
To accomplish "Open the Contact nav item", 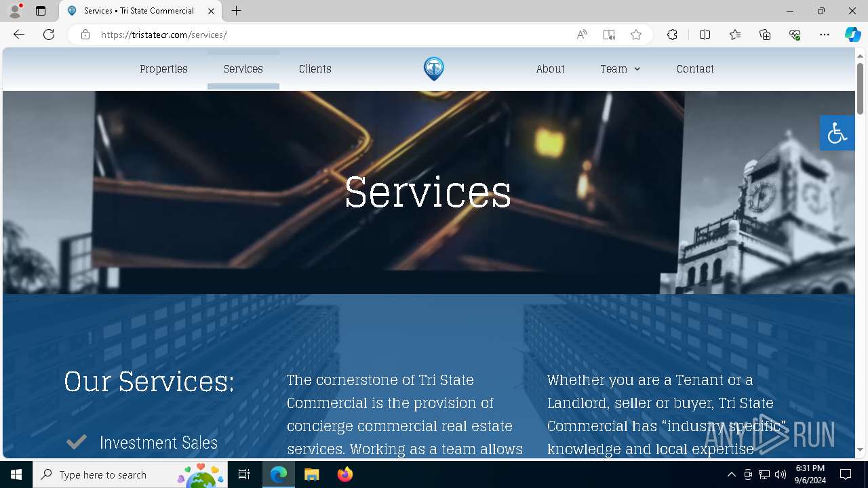I will [695, 69].
